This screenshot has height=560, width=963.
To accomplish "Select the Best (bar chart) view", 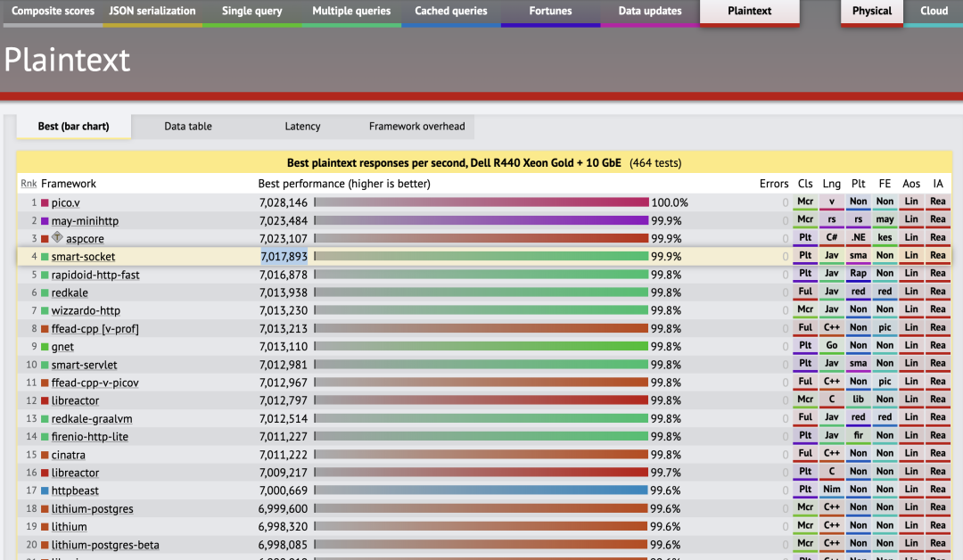I will coord(74,127).
